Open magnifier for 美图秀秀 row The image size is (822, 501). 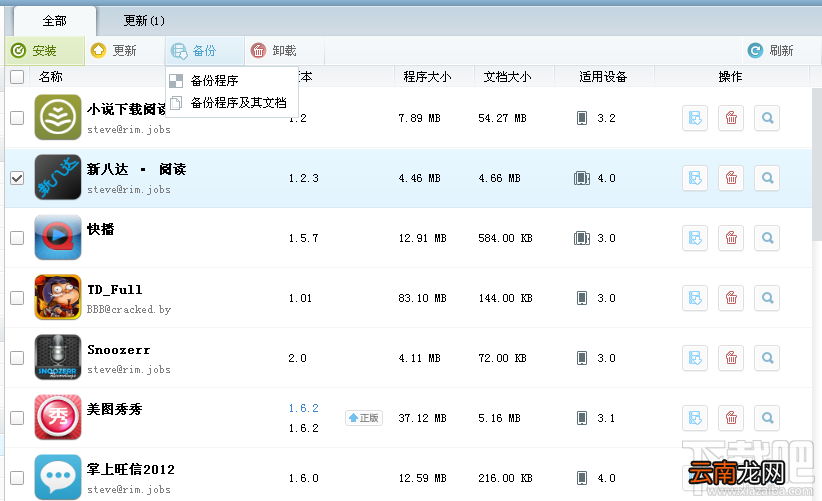767,418
